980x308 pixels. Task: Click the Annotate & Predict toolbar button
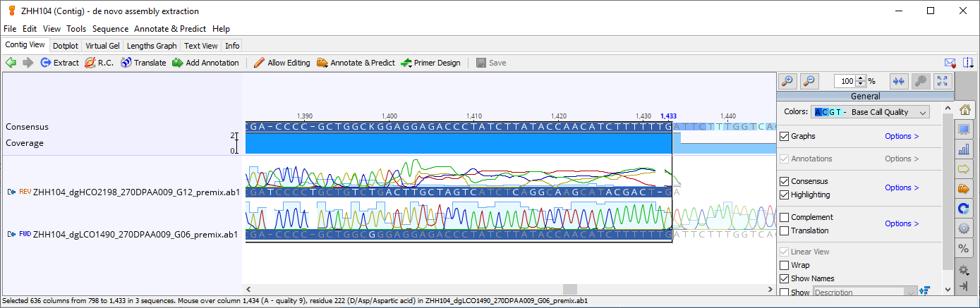tap(356, 63)
